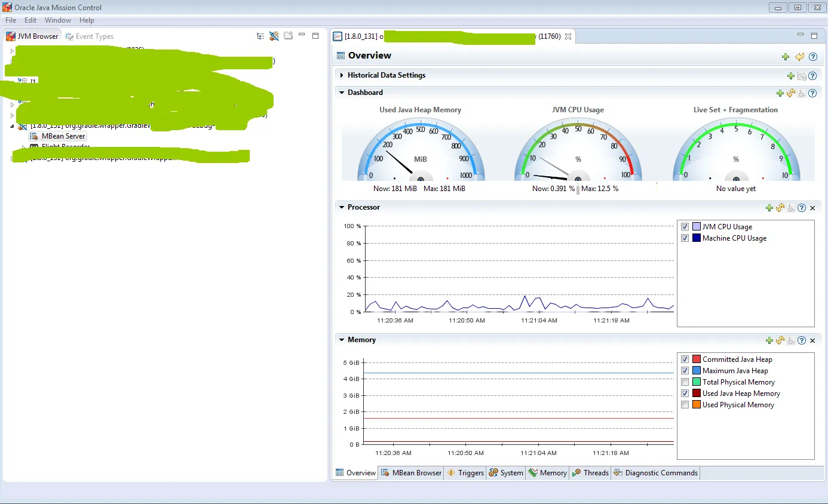
Task: Click the JVM CPU Usage color swatch
Action: click(x=697, y=227)
